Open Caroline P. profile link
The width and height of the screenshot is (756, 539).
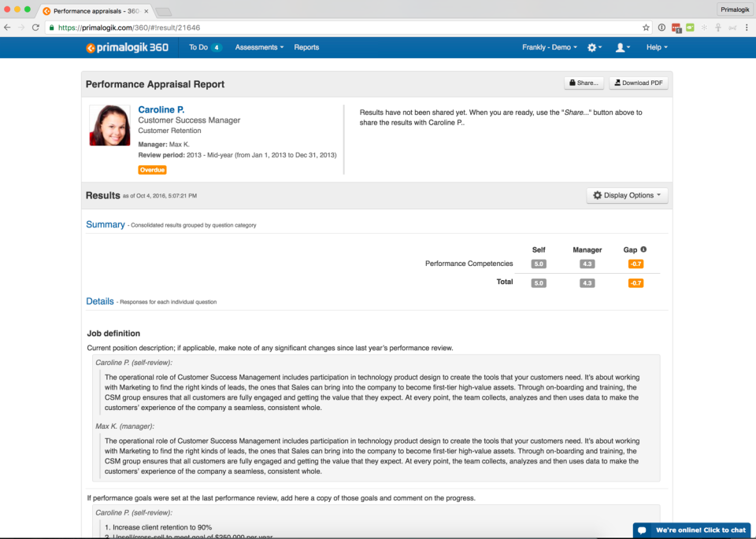coord(161,110)
